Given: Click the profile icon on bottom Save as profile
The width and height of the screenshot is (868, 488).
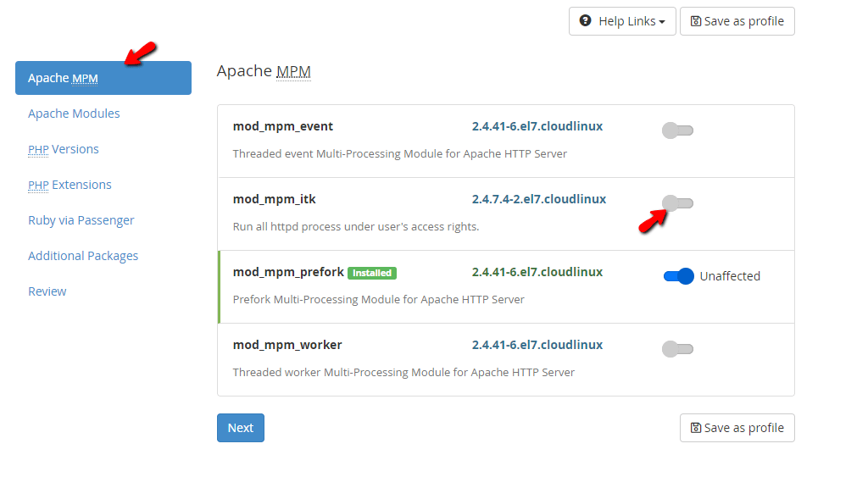Looking at the screenshot, I should click(694, 428).
